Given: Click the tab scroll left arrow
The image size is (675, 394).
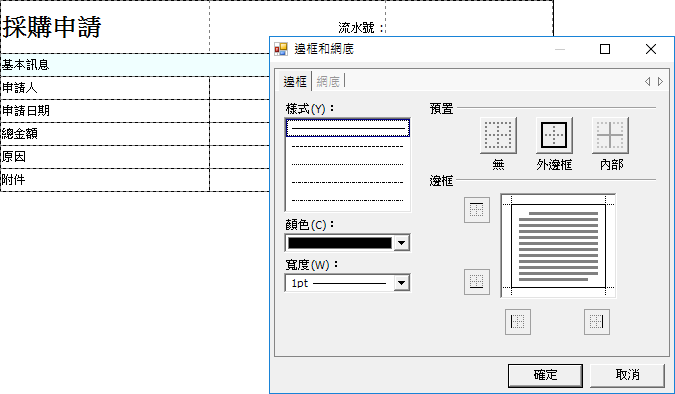Looking at the screenshot, I should point(647,81).
